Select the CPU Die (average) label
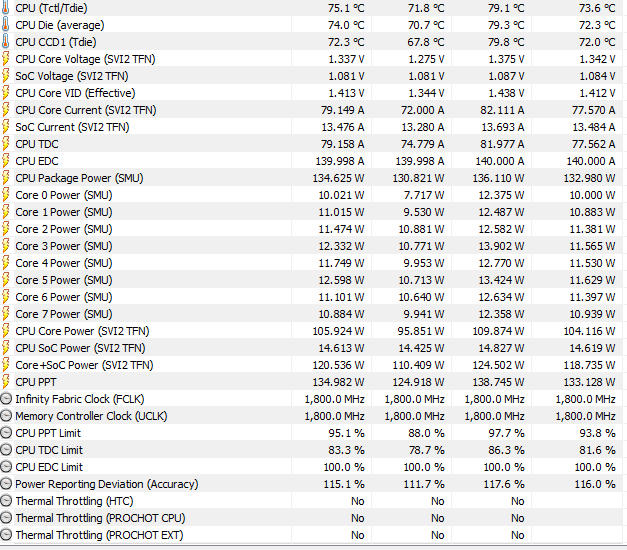 [60, 25]
